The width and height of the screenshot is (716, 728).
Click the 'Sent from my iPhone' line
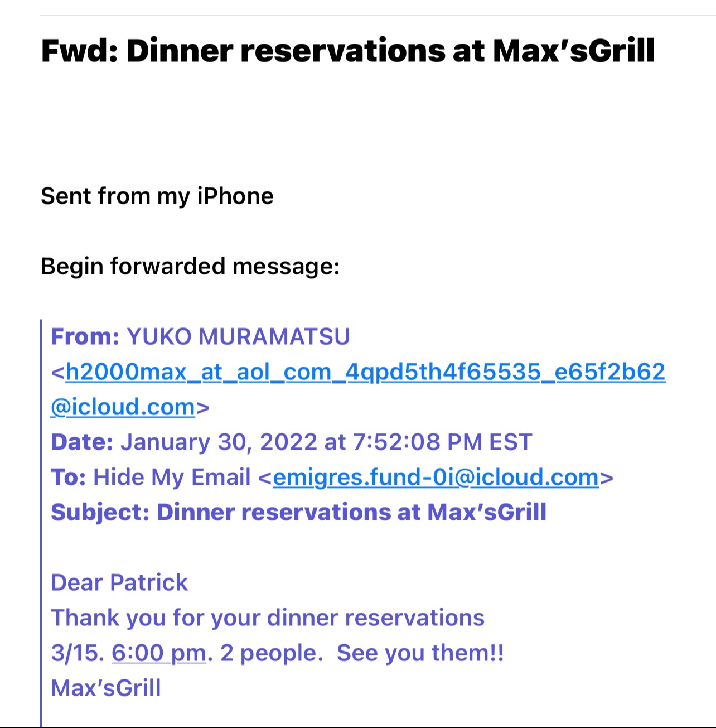pyautogui.click(x=157, y=196)
